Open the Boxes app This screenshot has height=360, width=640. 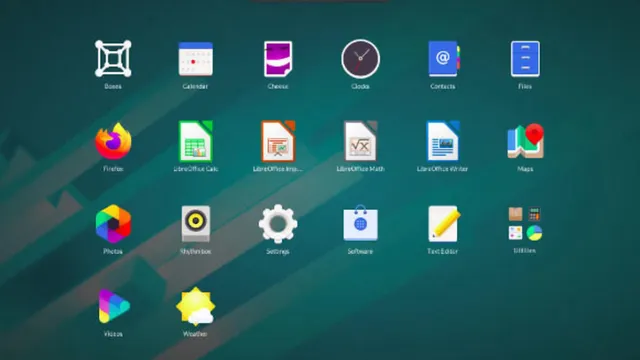coord(113,59)
